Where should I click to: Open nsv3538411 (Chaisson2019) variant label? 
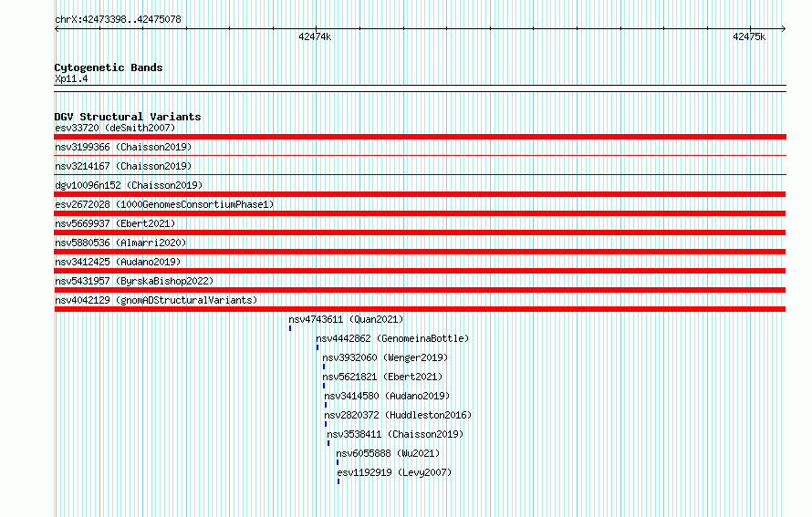click(395, 434)
